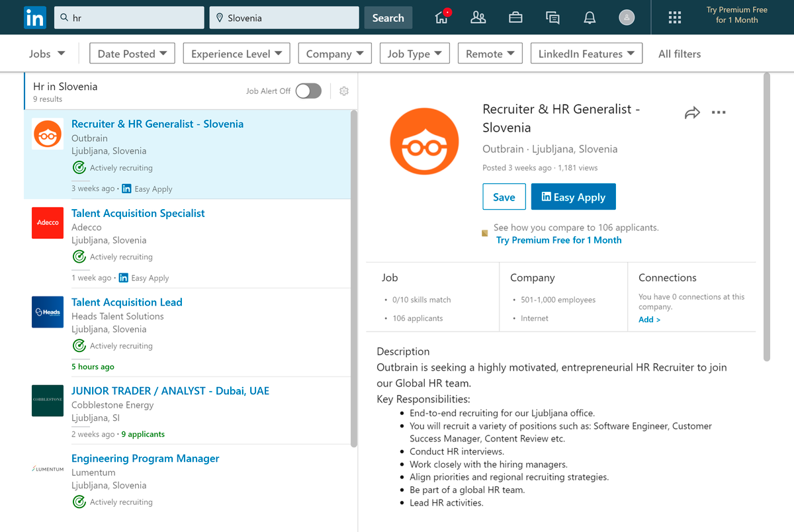Open job alert settings gear
Image resolution: width=794 pixels, height=532 pixels.
pos(344,91)
